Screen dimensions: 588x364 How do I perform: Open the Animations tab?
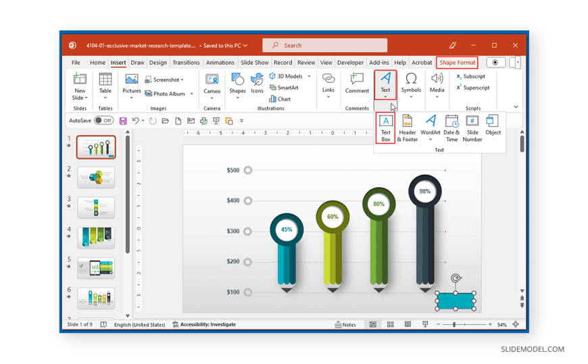[x=220, y=63]
